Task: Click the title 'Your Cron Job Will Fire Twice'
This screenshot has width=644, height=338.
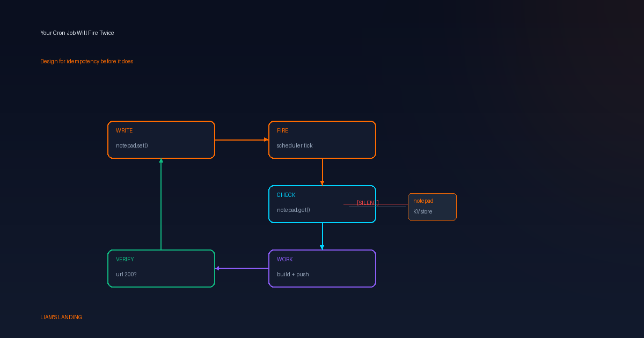Action: [77, 33]
